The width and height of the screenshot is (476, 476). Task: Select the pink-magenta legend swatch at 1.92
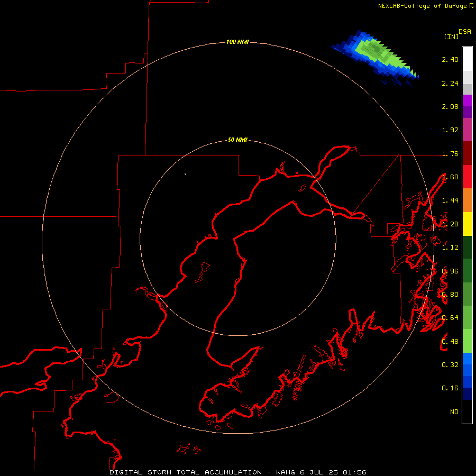(467, 130)
